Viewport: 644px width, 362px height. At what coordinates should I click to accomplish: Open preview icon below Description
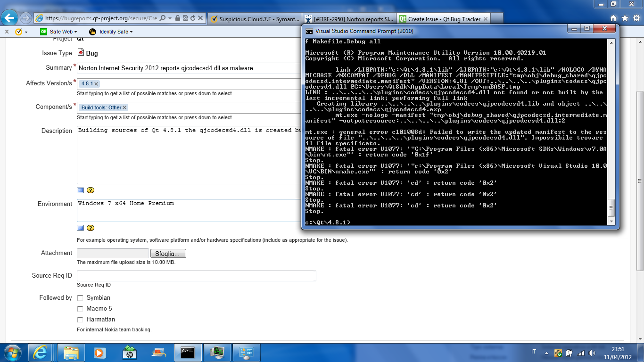(x=80, y=190)
